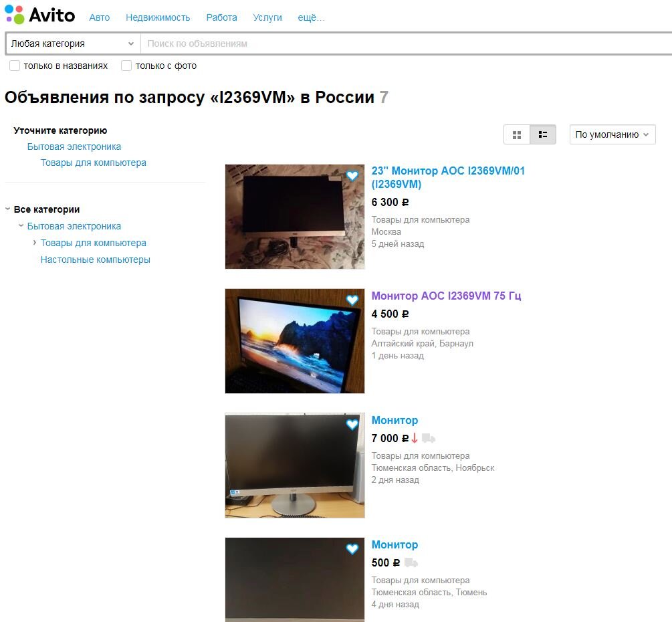Open Товары для компьютера under Уточните категорию
The width and height of the screenshot is (672, 622).
click(94, 163)
